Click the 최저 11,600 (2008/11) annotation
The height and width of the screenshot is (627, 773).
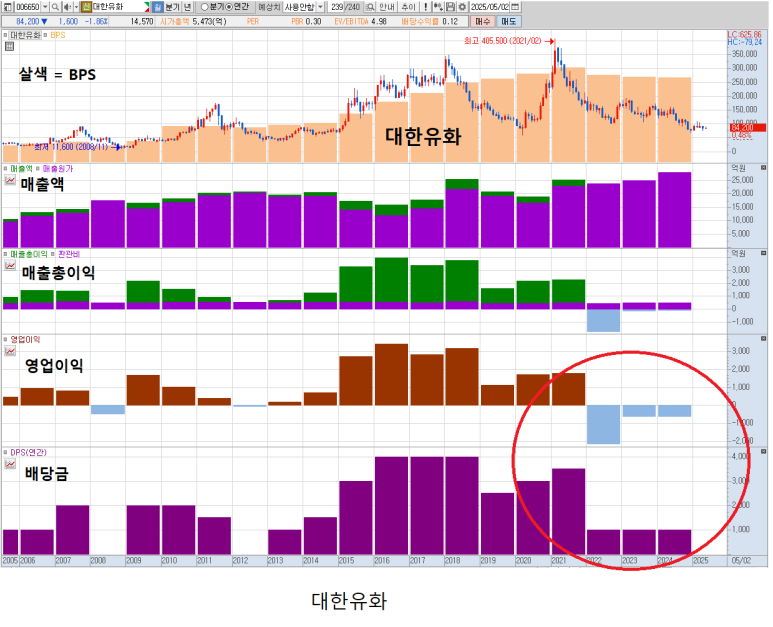(71, 147)
